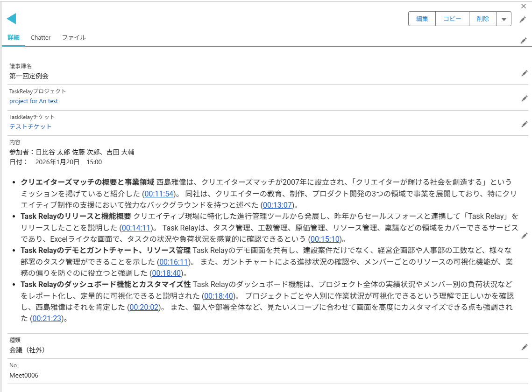Viewport: 532px width, 392px height.
Task: Click heading Task Relayのダッシュボード機能とカスタマイズ性
Action: [106, 284]
